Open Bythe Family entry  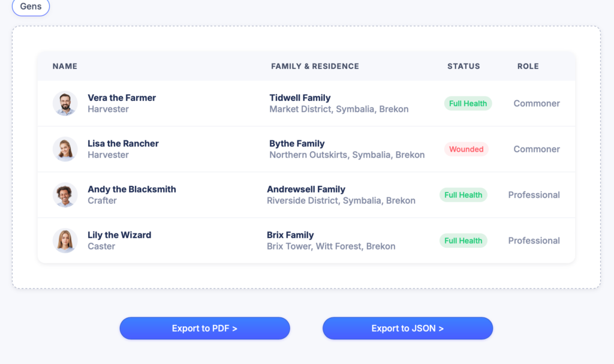(297, 143)
